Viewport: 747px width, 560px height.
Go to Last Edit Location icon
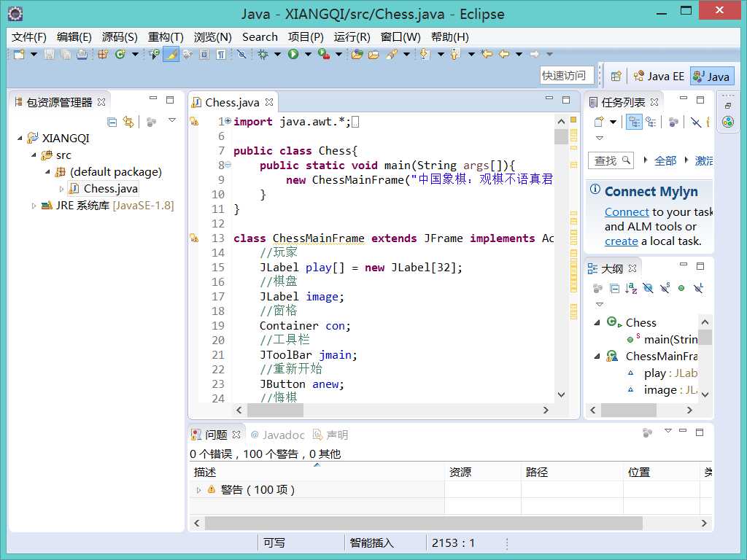[487, 54]
